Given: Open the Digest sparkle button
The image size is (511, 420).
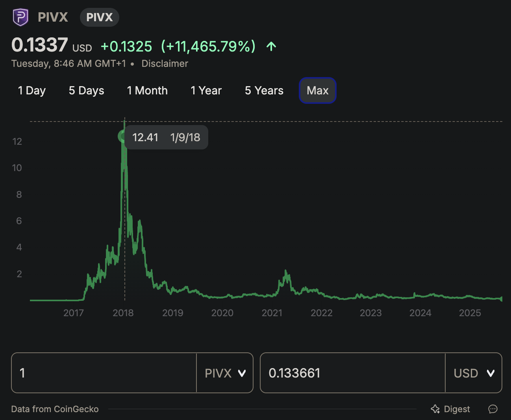Looking at the screenshot, I should click(450, 409).
